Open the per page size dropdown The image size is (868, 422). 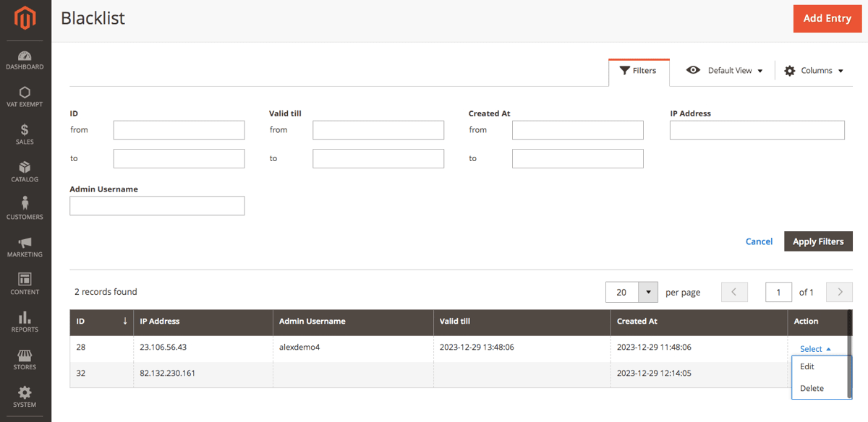point(648,292)
